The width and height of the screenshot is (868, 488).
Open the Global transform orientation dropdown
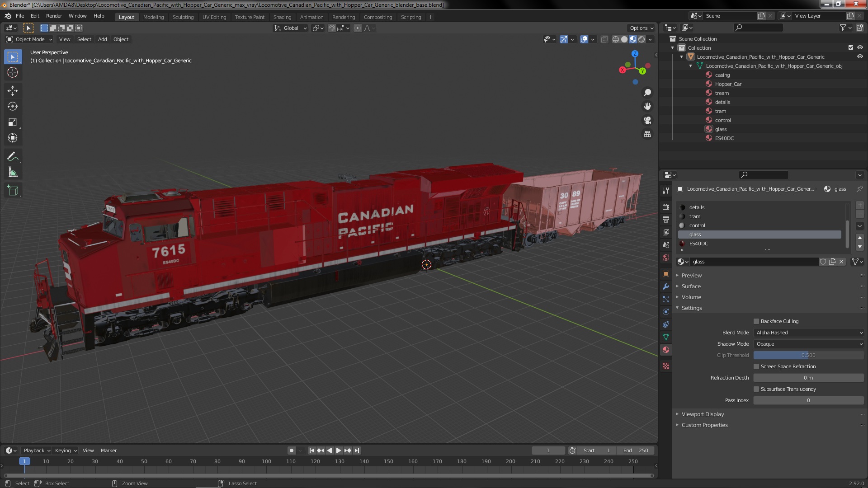[x=291, y=28]
